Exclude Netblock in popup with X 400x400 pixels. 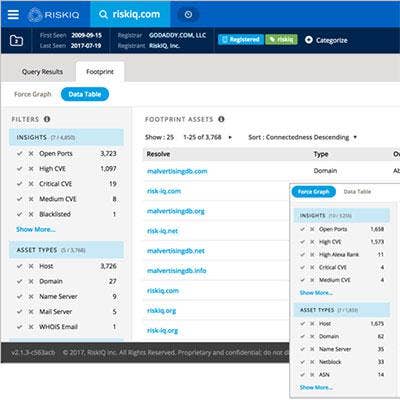(312, 362)
